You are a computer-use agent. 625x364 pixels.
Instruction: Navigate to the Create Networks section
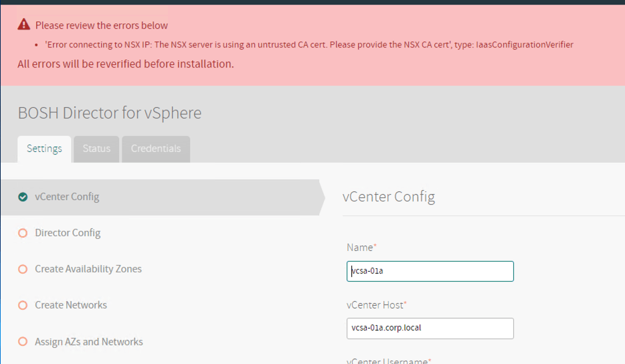coord(71,305)
